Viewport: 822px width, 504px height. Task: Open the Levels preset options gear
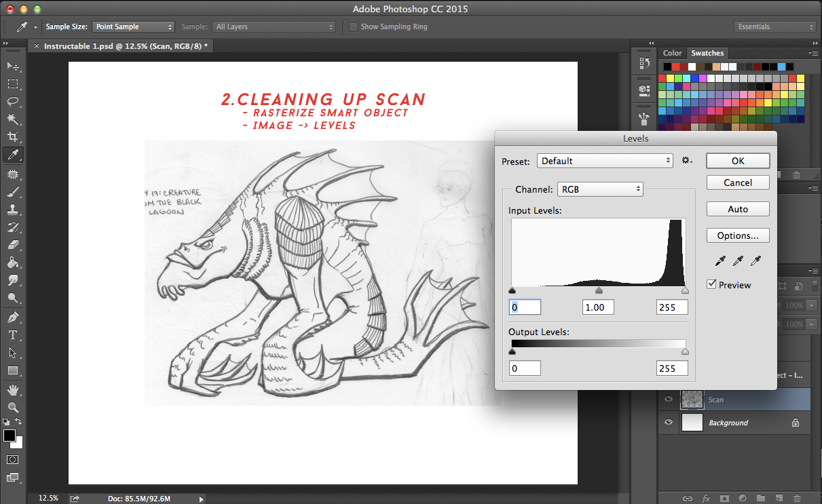(687, 161)
